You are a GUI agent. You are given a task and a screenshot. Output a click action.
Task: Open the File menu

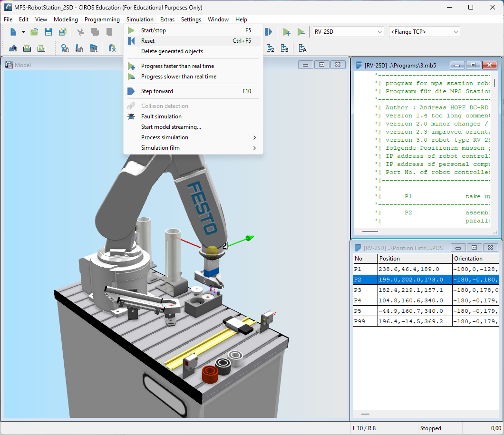click(x=8, y=19)
